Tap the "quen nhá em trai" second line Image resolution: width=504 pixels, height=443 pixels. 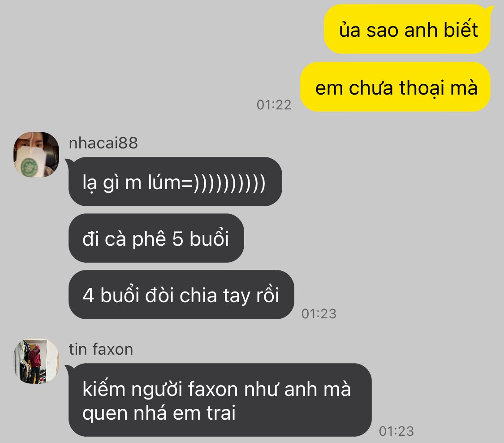pyautogui.click(x=159, y=413)
